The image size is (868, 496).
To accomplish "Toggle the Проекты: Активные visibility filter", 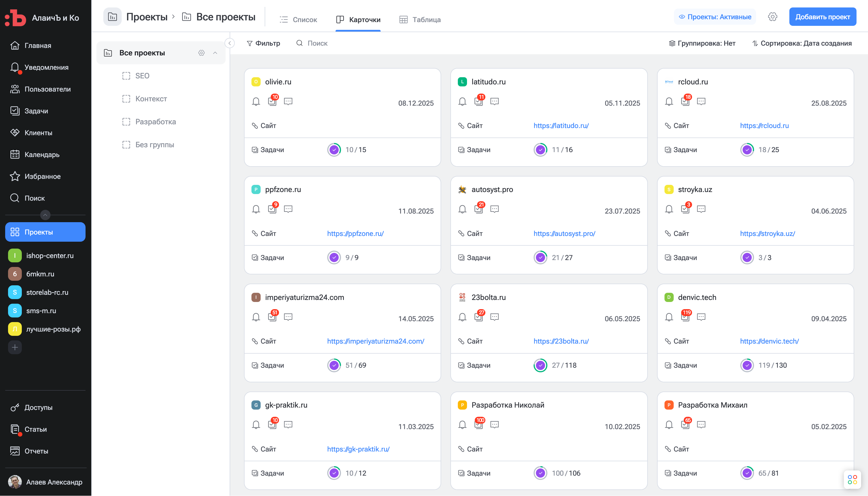I will (715, 17).
